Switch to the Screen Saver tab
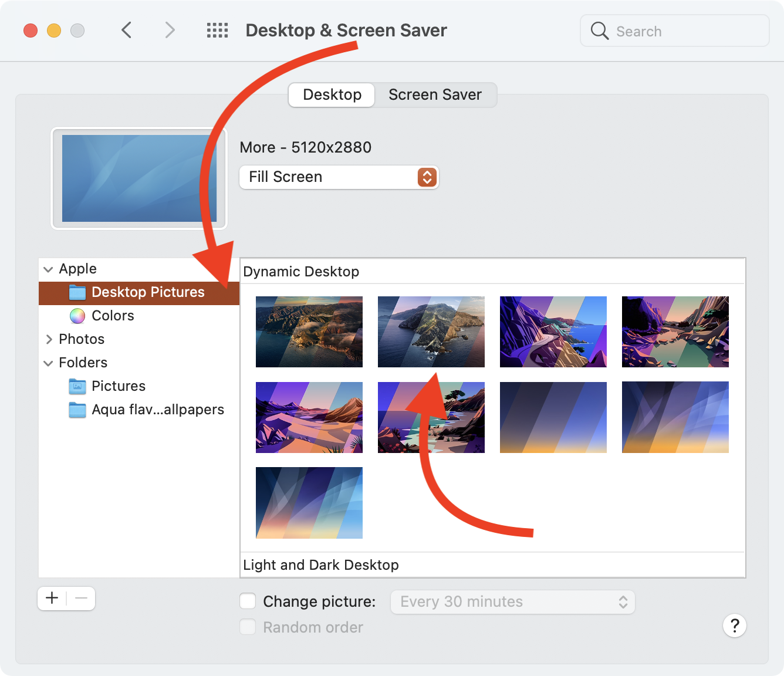Screen dimensions: 784x676 (435, 94)
